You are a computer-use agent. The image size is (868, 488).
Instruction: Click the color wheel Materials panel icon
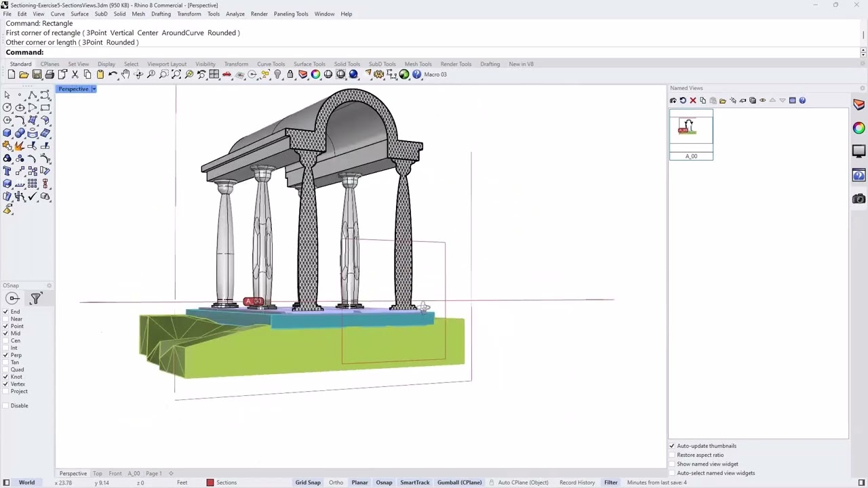[x=859, y=128]
